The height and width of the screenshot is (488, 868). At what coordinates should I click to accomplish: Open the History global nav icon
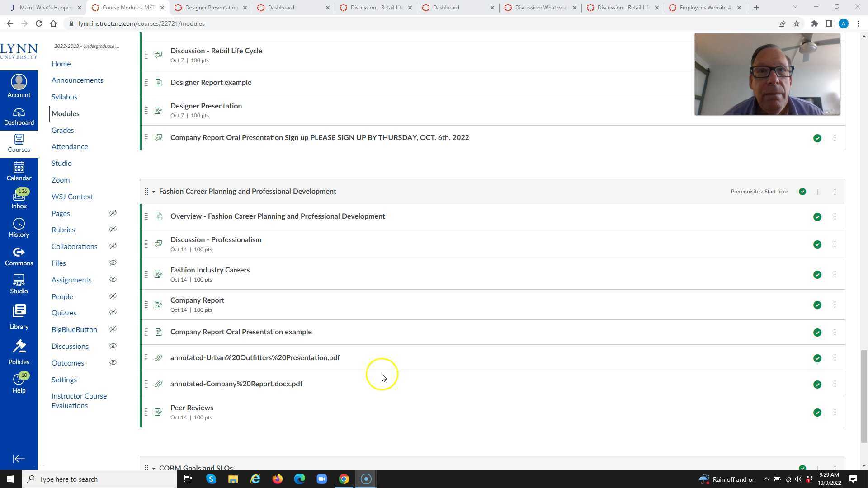(x=19, y=228)
